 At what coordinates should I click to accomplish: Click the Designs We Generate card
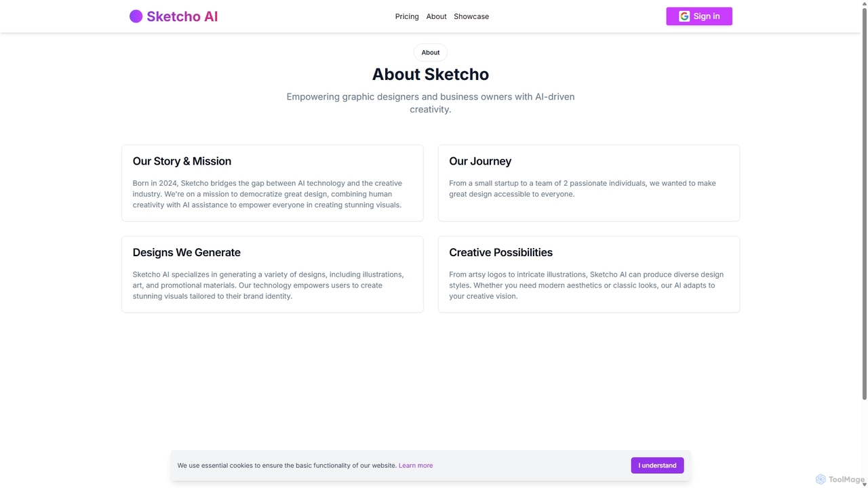[x=273, y=274]
